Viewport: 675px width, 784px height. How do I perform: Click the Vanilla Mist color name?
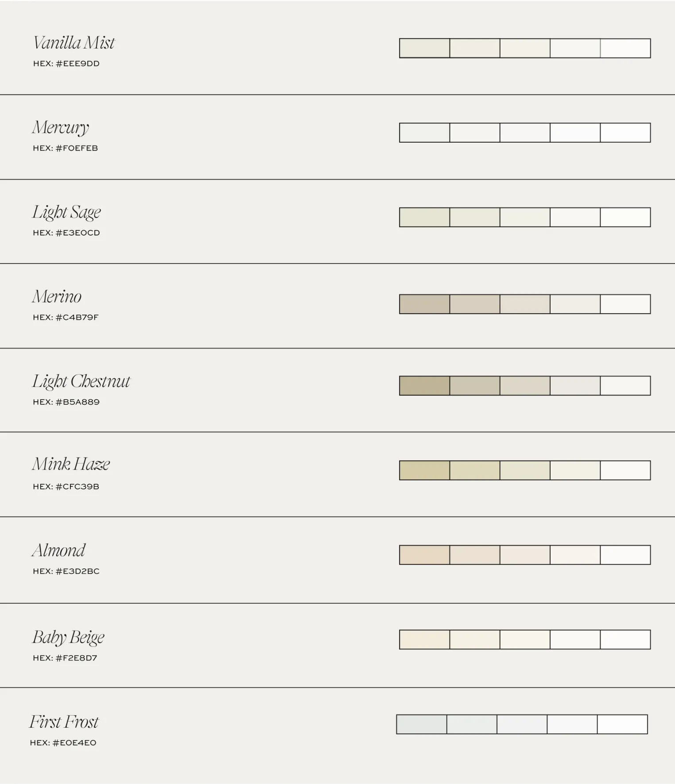(x=74, y=43)
